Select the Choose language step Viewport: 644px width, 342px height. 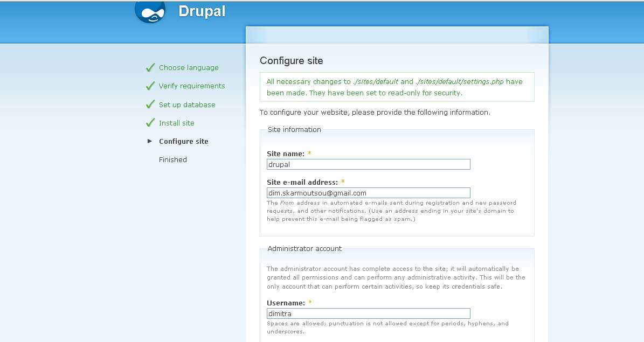189,68
